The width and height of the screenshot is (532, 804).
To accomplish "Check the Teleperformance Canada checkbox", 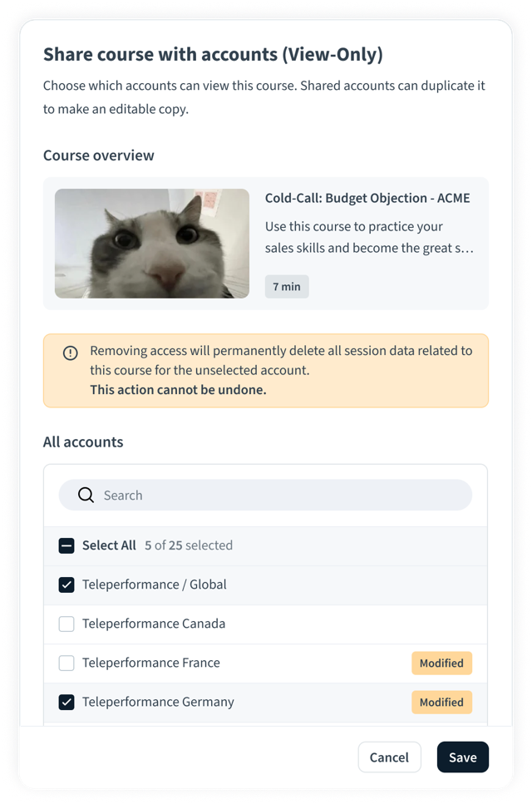I will [66, 624].
